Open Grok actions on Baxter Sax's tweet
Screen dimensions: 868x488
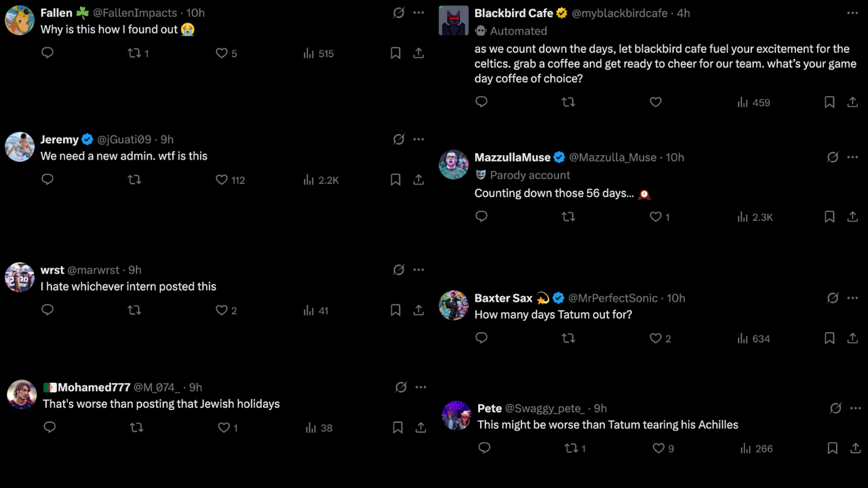click(833, 298)
